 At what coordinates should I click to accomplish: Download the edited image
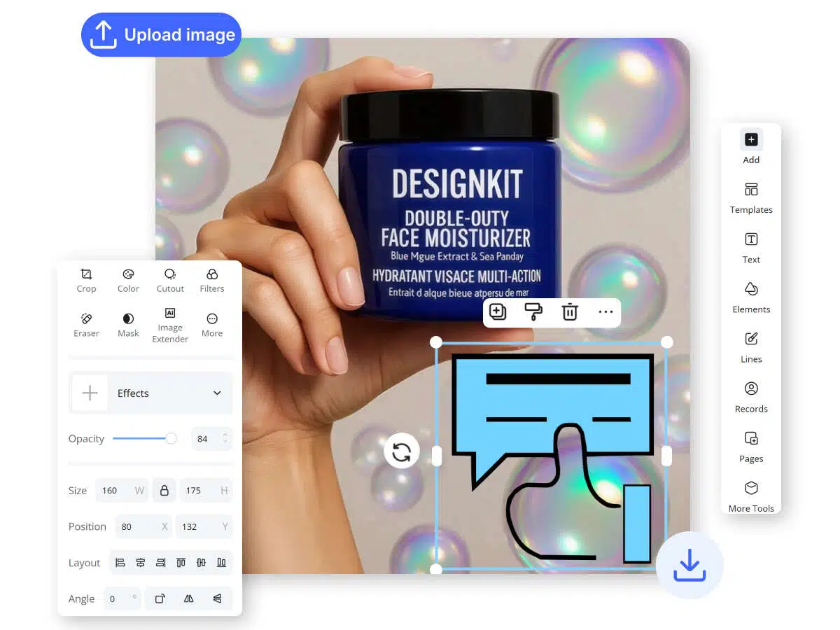tap(689, 565)
